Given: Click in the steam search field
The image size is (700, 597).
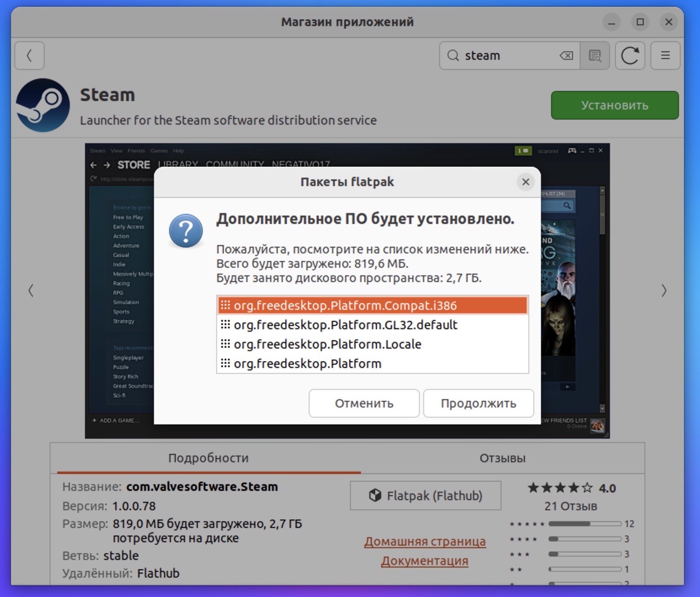Looking at the screenshot, I should point(509,56).
